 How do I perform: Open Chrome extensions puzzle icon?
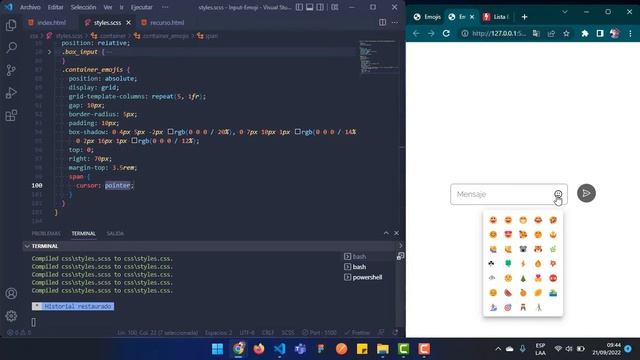585,33
